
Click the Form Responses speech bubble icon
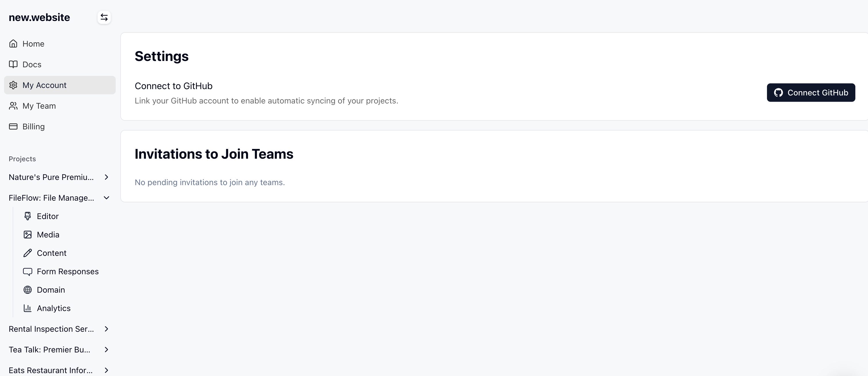coord(28,271)
